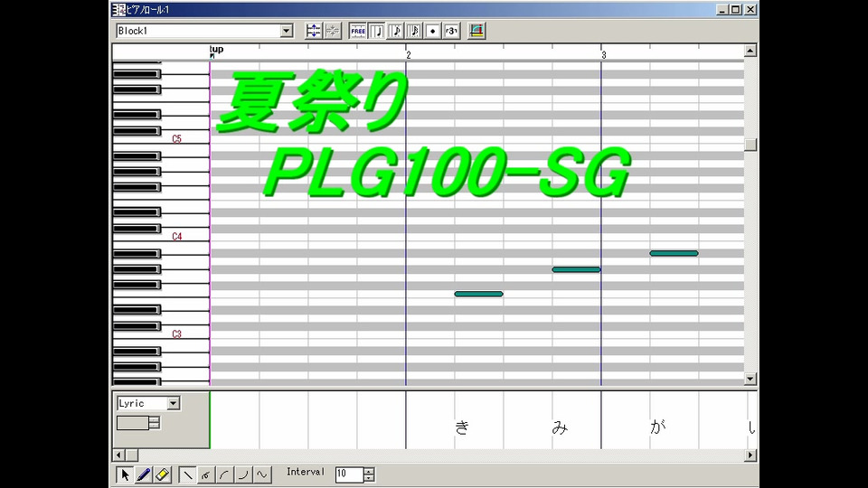Click the horizontal scrollbar right arrow
868x488 pixels.
pos(750,455)
